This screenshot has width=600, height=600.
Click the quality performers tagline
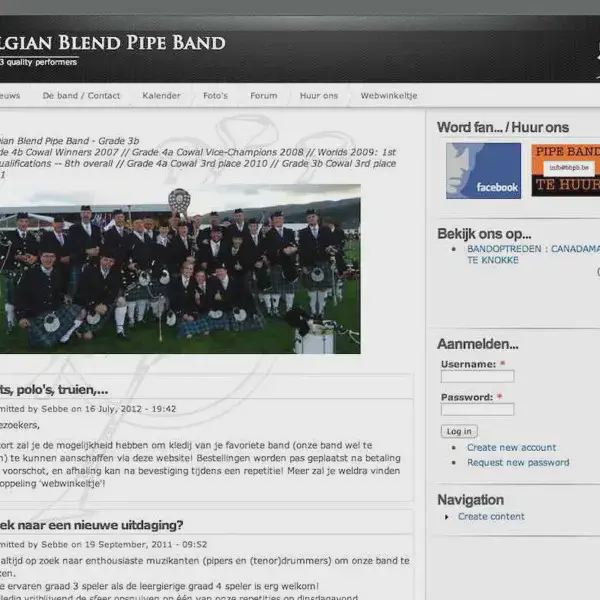(38, 62)
